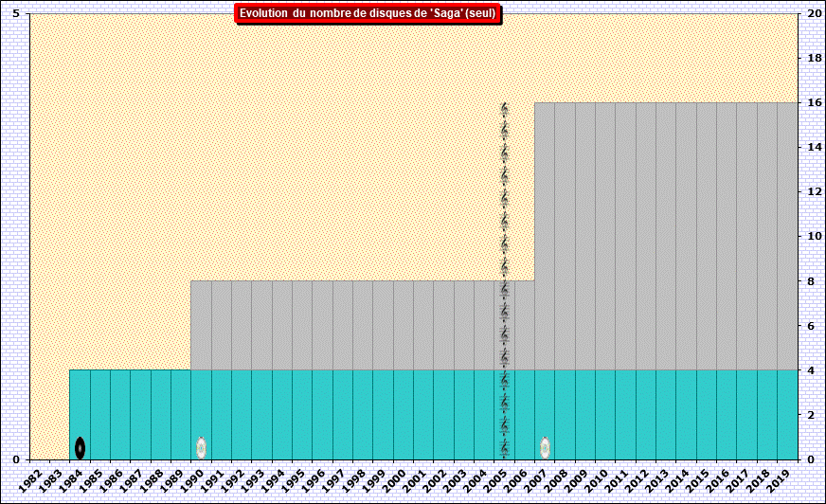Click the black vinyl record icon at 1984
This screenshot has width=826, height=504.
(81, 447)
